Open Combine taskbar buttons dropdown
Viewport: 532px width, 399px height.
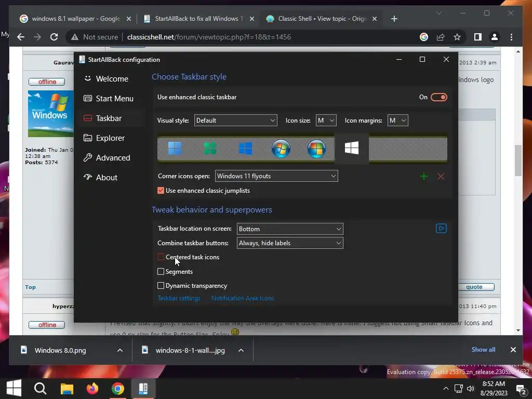290,243
